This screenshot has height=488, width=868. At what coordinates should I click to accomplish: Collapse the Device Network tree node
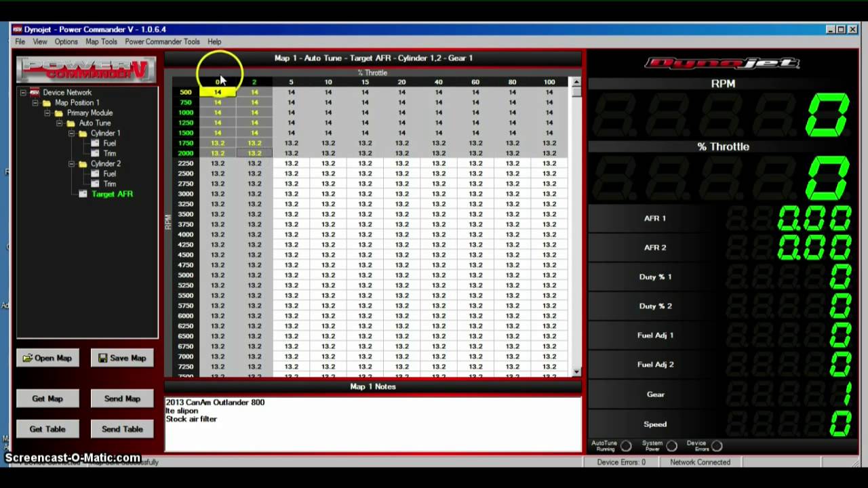click(23, 92)
